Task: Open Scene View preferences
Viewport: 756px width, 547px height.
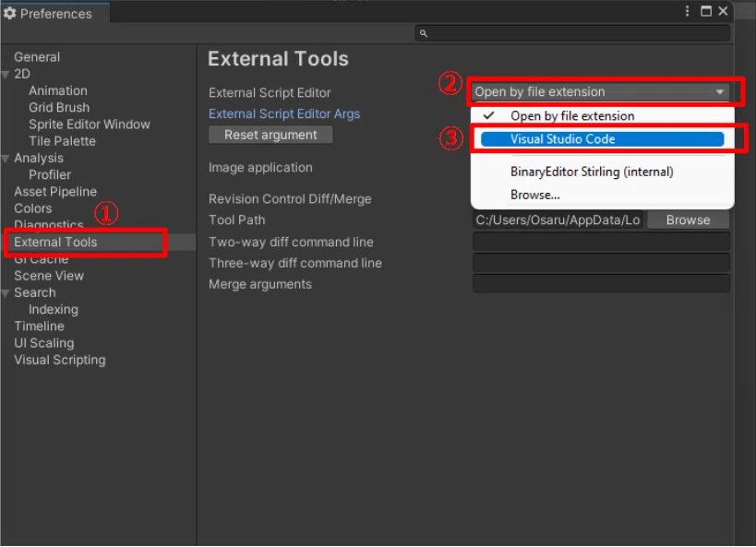Action: (49, 276)
